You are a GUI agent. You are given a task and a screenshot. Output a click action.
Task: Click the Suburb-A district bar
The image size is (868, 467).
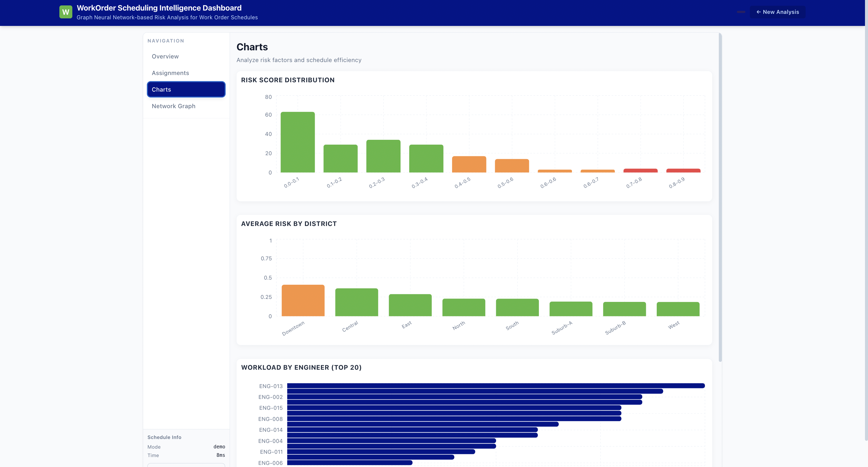click(x=571, y=309)
